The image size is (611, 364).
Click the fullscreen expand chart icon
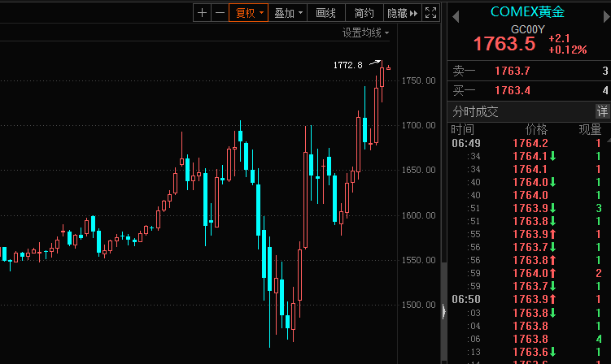click(x=431, y=12)
